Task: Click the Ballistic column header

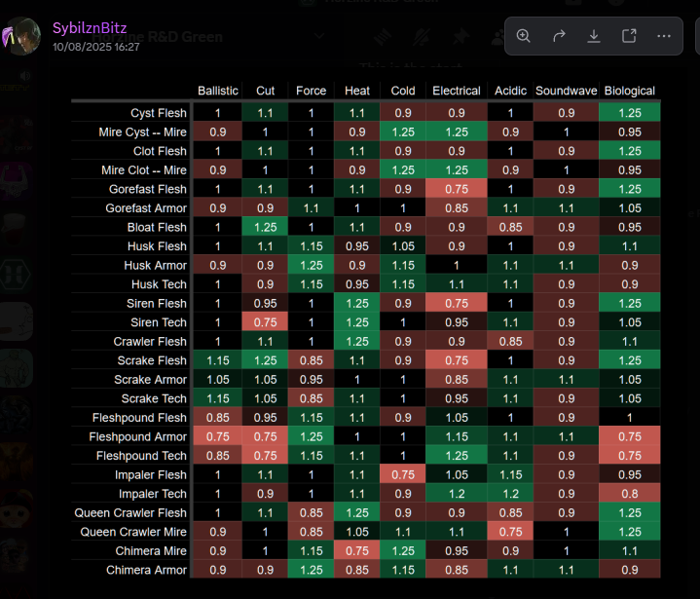Action: [x=218, y=91]
